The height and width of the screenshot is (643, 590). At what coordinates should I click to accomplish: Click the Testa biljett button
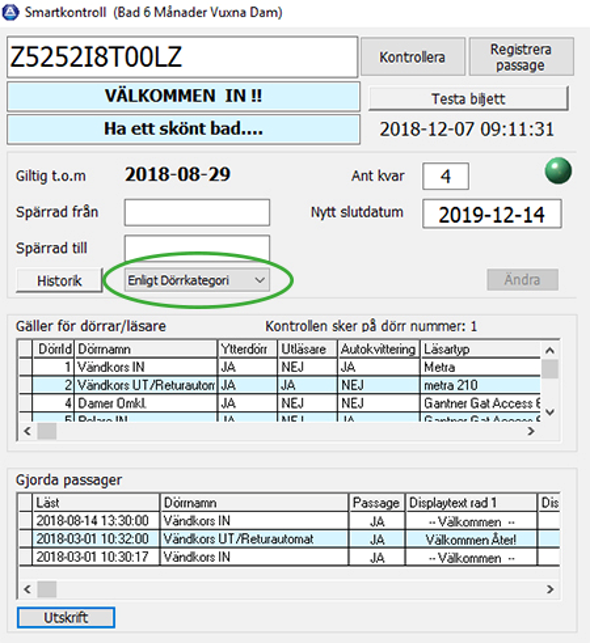(x=468, y=98)
